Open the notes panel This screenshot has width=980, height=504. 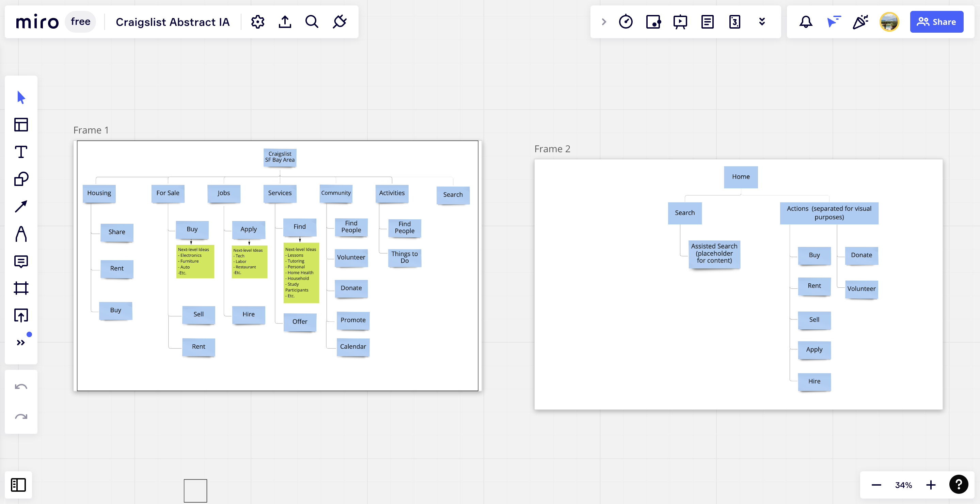click(x=708, y=22)
